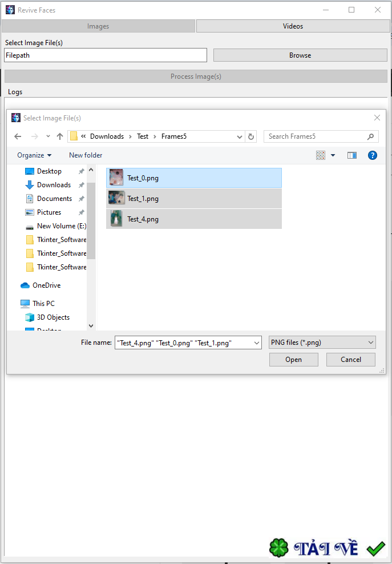Refresh the Frames5 folder view
This screenshot has height=564, width=392.
coord(251,136)
